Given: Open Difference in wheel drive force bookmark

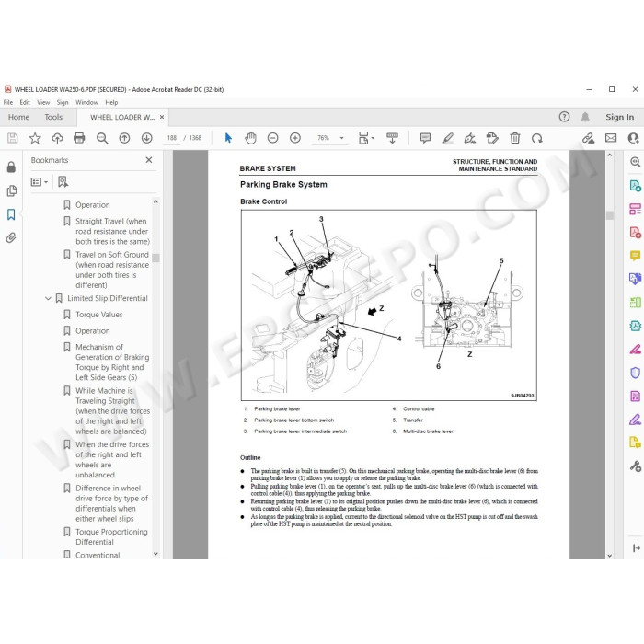Looking at the screenshot, I should coord(111,503).
